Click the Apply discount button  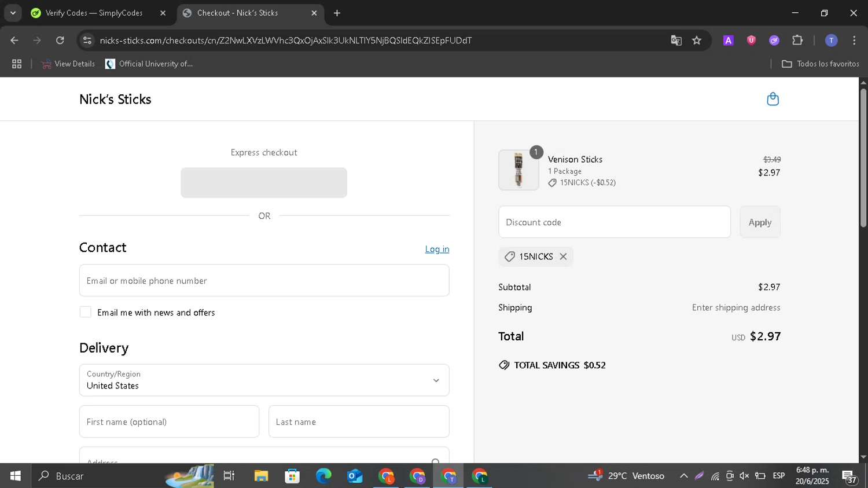[760, 222]
